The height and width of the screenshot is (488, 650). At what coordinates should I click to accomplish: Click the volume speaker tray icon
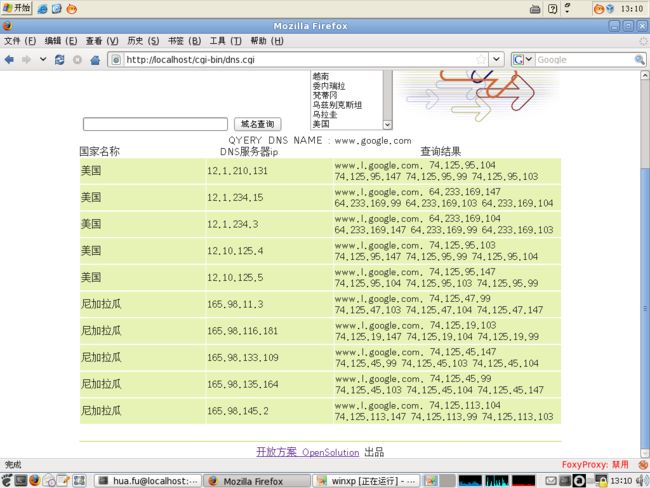[642, 481]
